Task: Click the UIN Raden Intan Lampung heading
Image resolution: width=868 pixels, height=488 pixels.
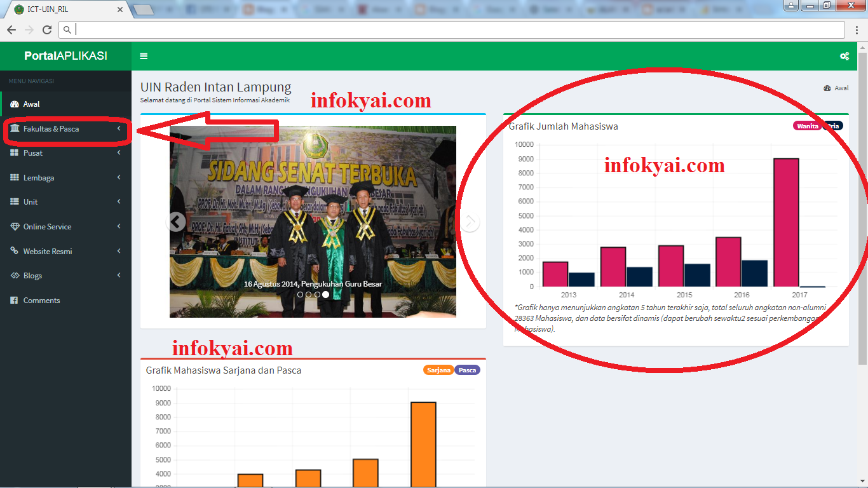Action: (216, 87)
